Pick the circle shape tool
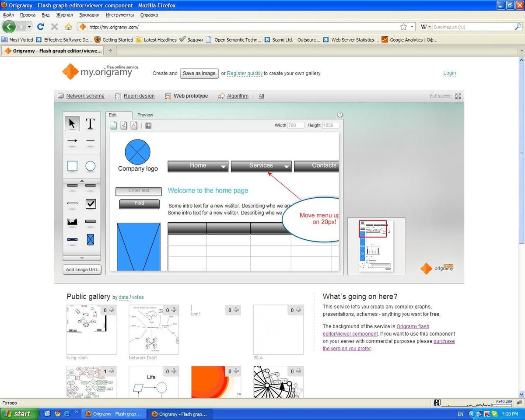This screenshot has width=525, height=420. point(90,166)
